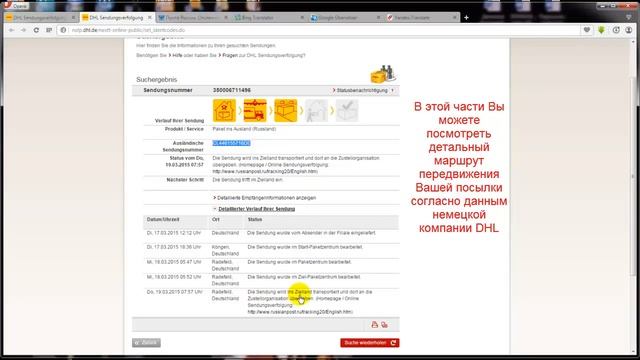Image resolution: width=640 pixels, height=360 pixels.
Task: Select the Köngen, Deutschland location cell
Action: pyautogui.click(x=225, y=250)
